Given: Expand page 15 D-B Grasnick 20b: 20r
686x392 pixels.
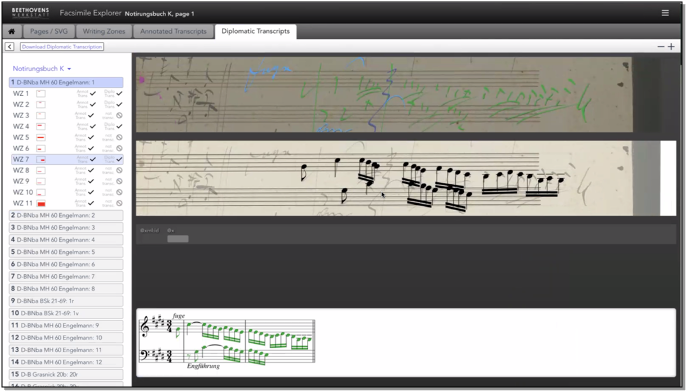Looking at the screenshot, I should (x=66, y=374).
